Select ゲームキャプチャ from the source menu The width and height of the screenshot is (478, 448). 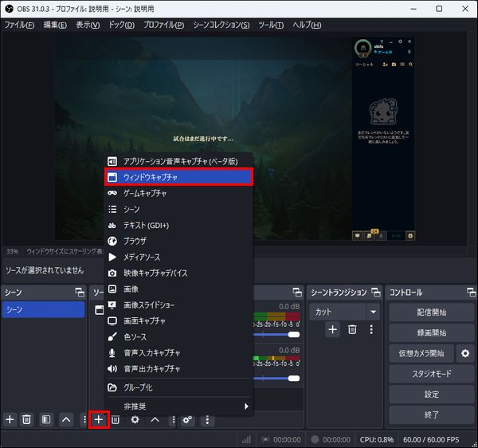[179, 193]
